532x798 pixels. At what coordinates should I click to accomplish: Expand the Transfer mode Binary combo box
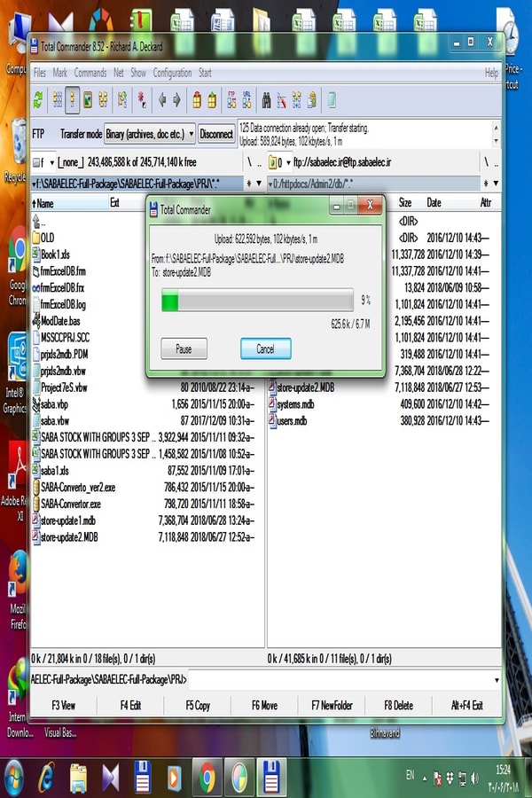(x=149, y=135)
